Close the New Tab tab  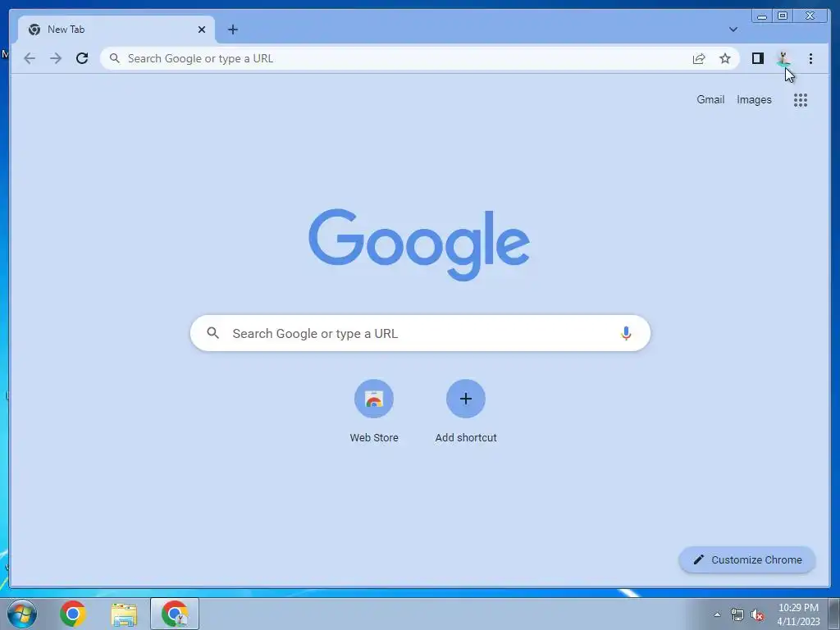[202, 30]
